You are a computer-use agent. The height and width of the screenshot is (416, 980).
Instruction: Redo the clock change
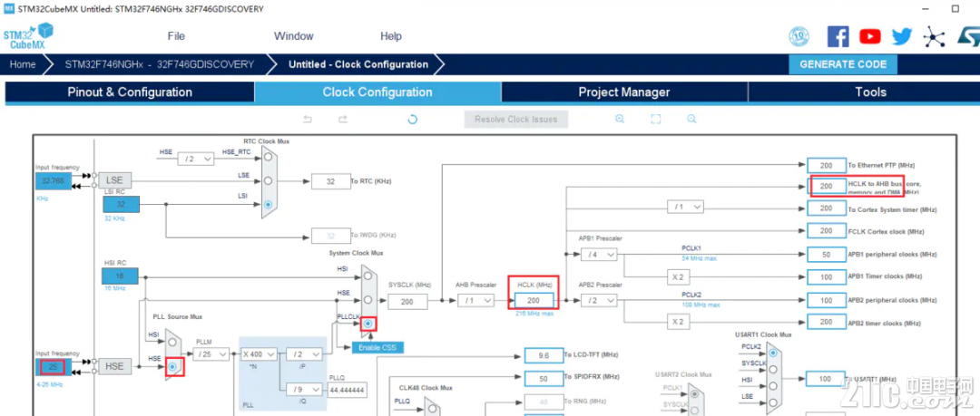tap(342, 120)
